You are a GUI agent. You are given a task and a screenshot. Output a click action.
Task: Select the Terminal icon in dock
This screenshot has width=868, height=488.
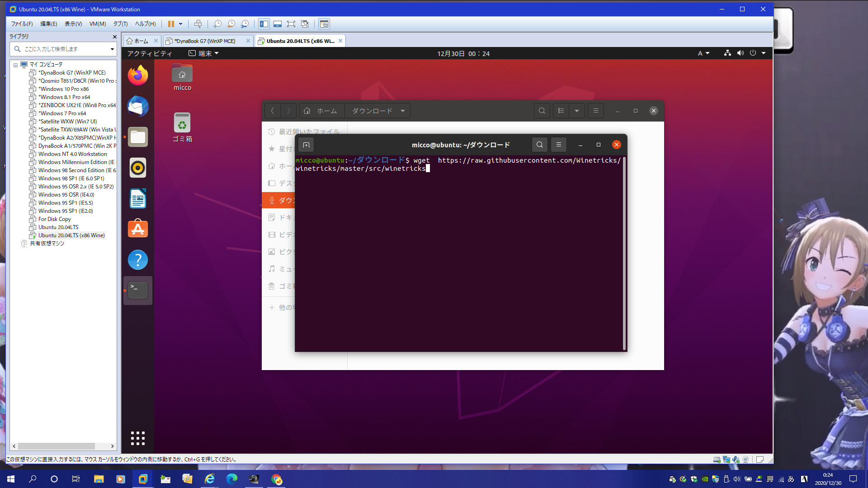tap(138, 291)
